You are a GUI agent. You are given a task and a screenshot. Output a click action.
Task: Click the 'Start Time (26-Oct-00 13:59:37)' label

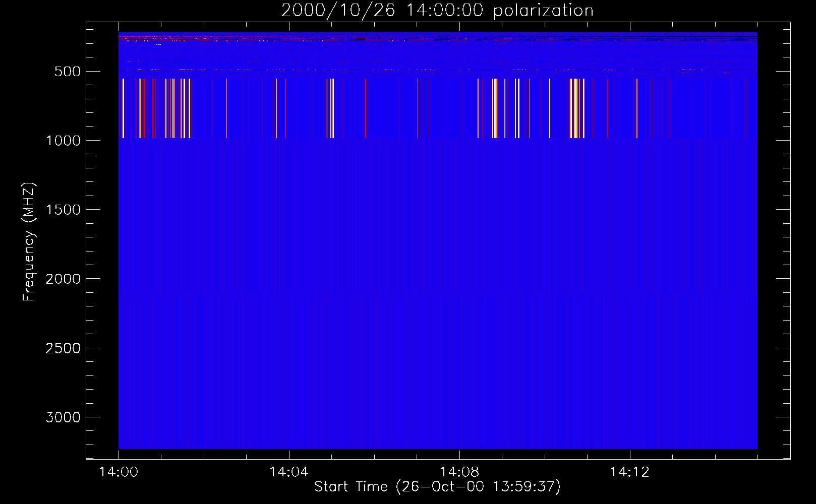[x=437, y=486]
